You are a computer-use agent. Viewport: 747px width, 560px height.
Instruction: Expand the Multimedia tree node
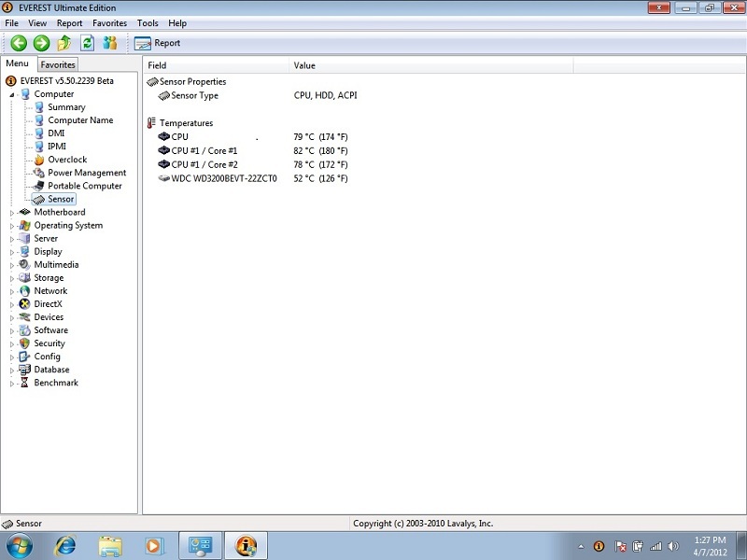pyautogui.click(x=12, y=265)
